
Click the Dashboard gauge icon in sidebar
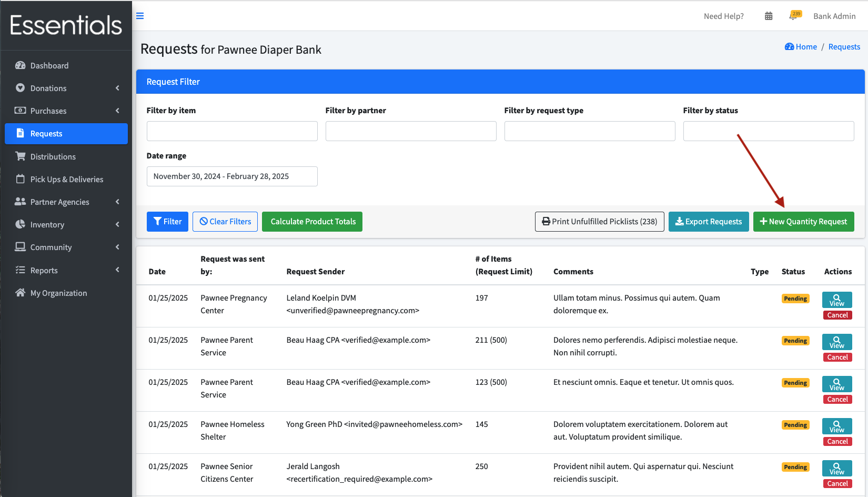[21, 65]
